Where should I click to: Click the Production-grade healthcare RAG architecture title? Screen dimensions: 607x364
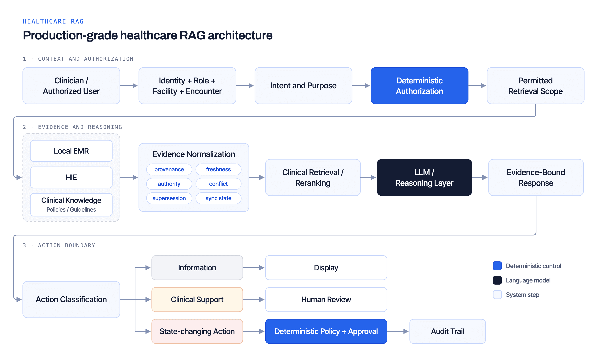coord(148,35)
